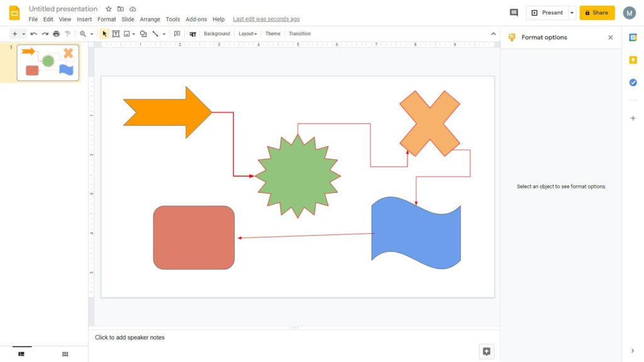The image size is (644, 362).
Task: Click the Theme button
Action: pyautogui.click(x=273, y=34)
